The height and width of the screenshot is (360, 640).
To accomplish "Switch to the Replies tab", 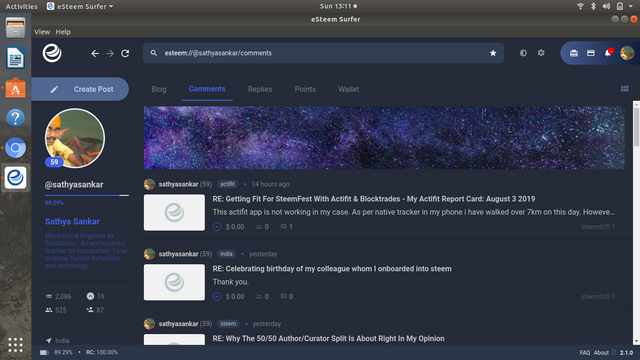I will tap(260, 89).
